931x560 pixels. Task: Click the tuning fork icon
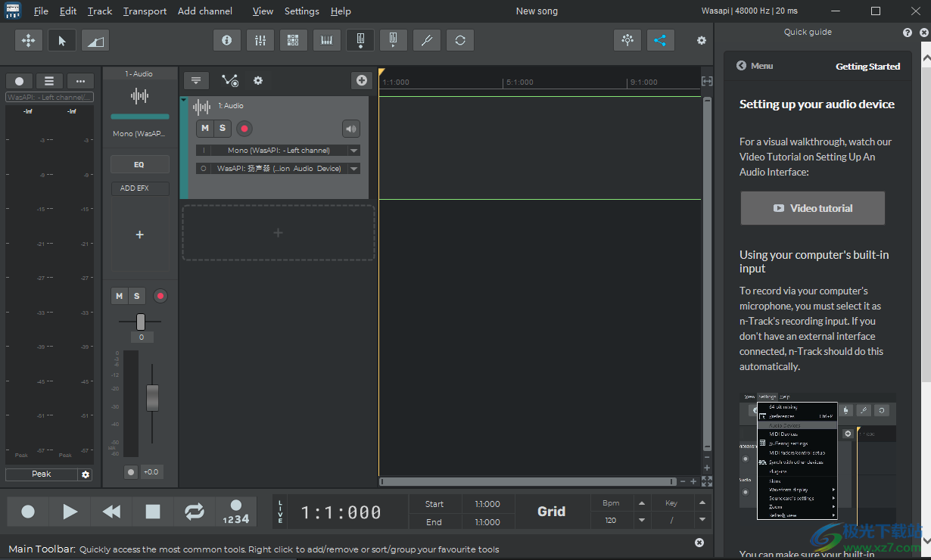(426, 39)
